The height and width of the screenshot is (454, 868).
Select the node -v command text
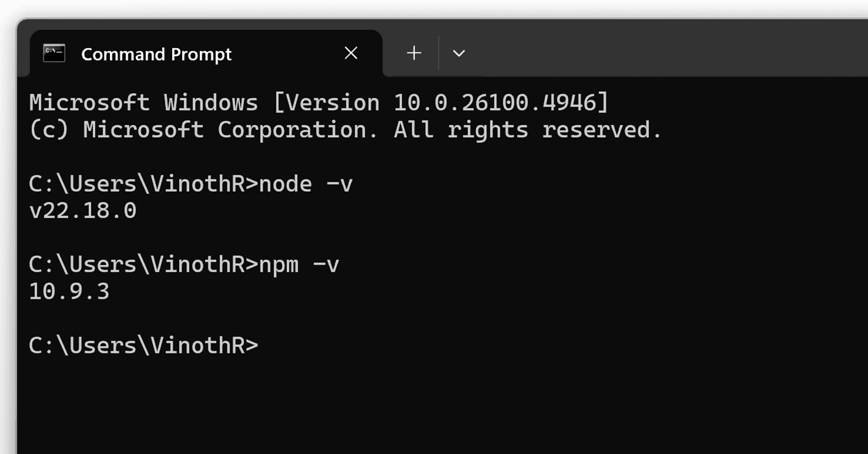tap(311, 183)
